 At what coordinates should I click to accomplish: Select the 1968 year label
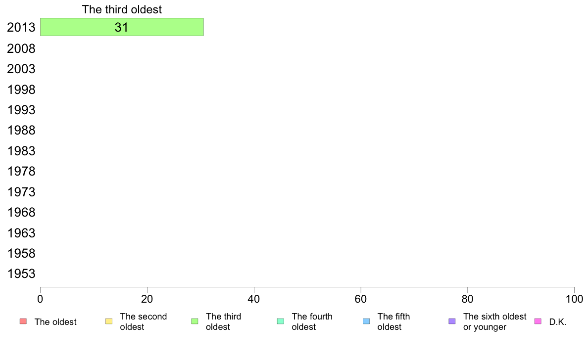tap(21, 213)
